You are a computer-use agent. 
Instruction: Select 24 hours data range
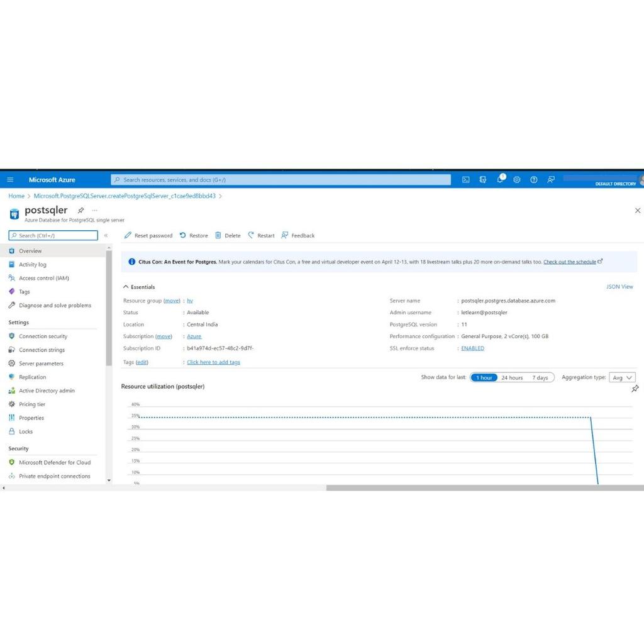pyautogui.click(x=512, y=377)
